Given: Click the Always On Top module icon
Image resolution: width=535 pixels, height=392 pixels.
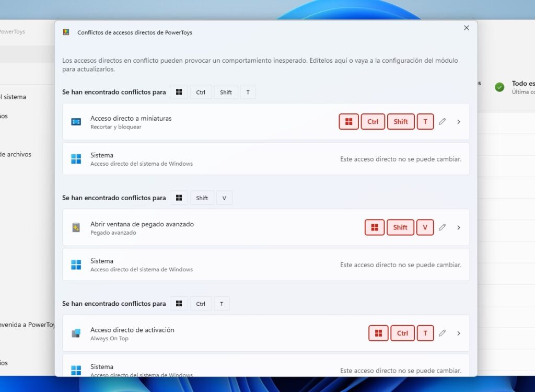Looking at the screenshot, I should pyautogui.click(x=76, y=333).
